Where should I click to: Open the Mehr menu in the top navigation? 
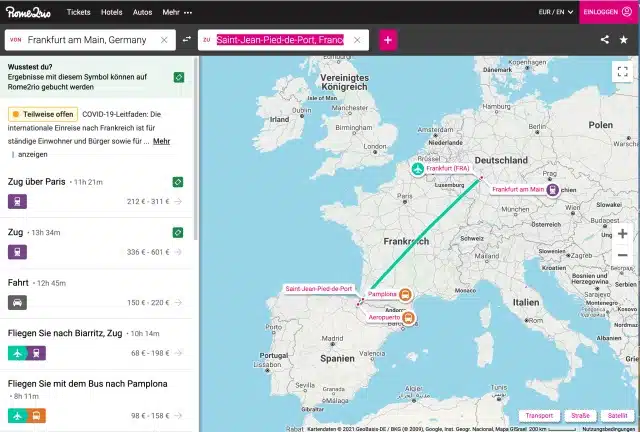tap(177, 12)
